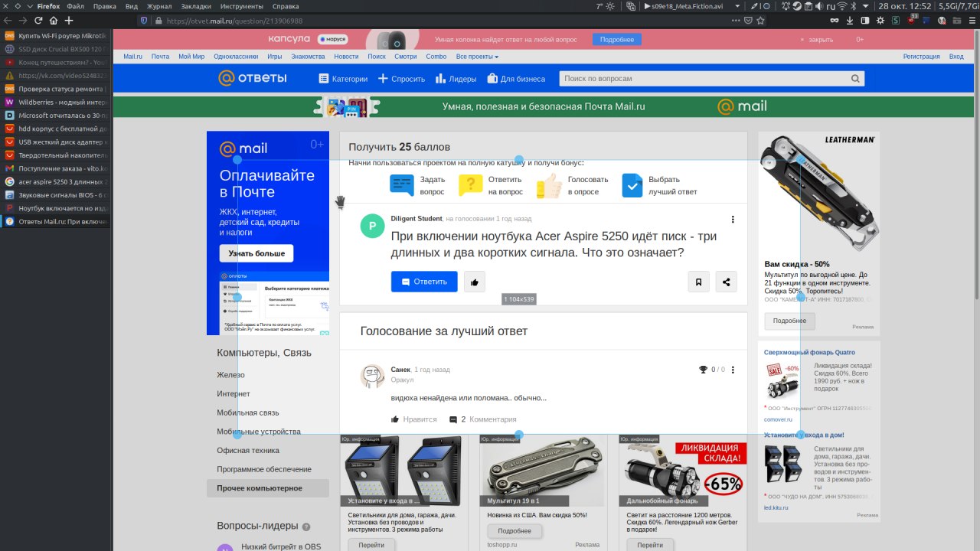Go back with the browser back arrow
Viewport: 980px width, 551px height.
[7, 21]
